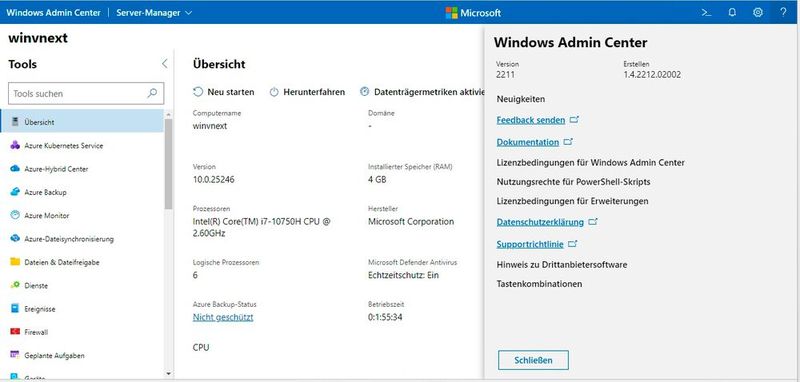Open Azure Monitor tool
This screenshot has height=382, width=800.
(x=82, y=215)
